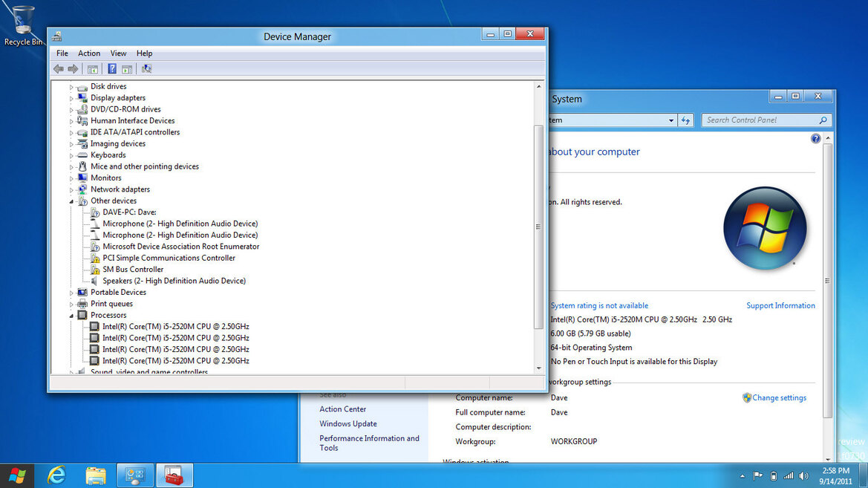This screenshot has height=488, width=868.
Task: Open the View menu
Action: [118, 53]
